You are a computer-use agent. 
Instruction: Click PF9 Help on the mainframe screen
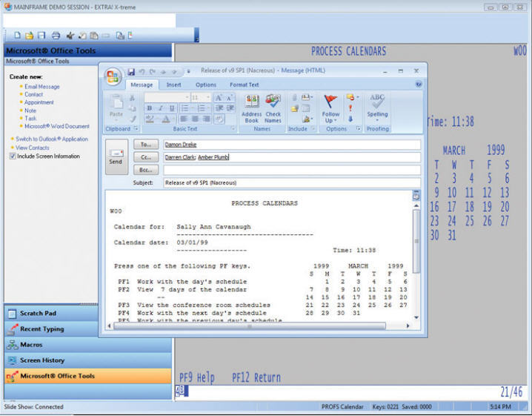197,377
